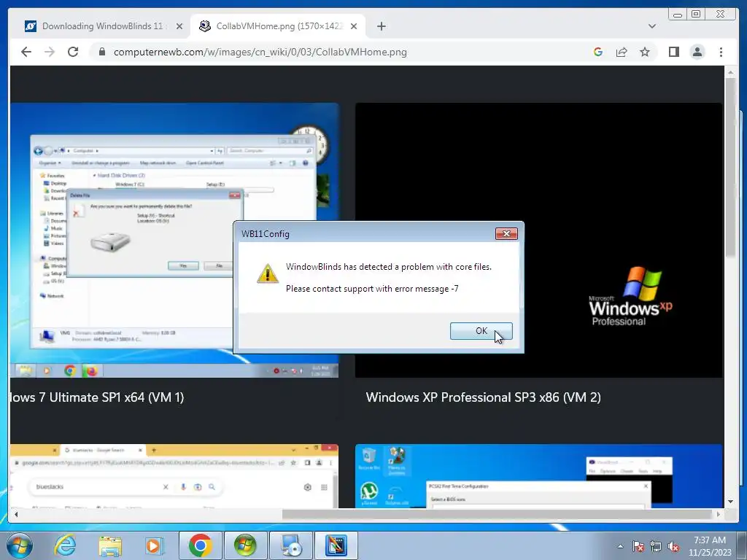Click the muted volume tray icon
The height and width of the screenshot is (560, 747).
(x=673, y=546)
